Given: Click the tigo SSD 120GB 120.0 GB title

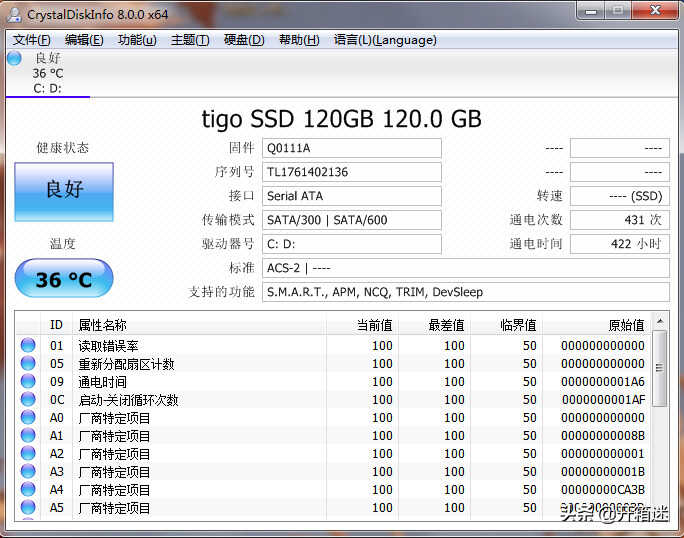Looking at the screenshot, I should [342, 119].
